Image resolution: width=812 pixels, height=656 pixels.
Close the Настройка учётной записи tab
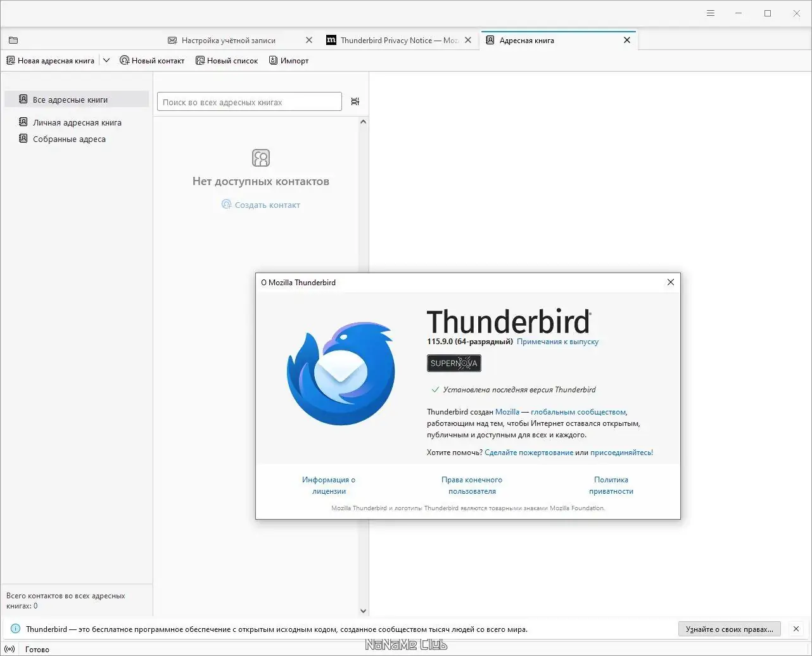309,40
